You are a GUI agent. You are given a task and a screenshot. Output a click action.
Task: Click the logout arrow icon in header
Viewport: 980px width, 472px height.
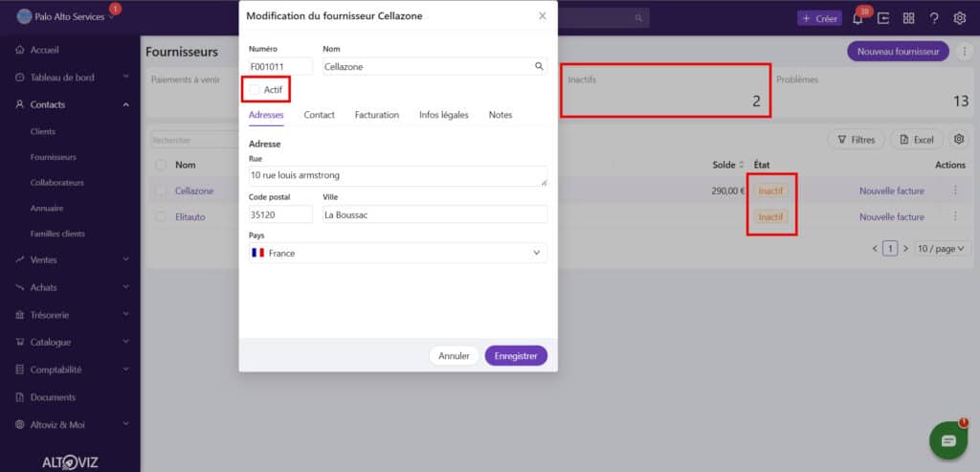tap(883, 18)
